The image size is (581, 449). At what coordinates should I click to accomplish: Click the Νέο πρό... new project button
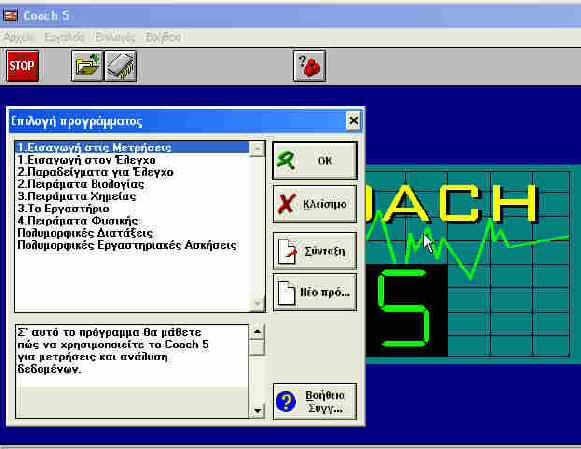click(x=315, y=292)
